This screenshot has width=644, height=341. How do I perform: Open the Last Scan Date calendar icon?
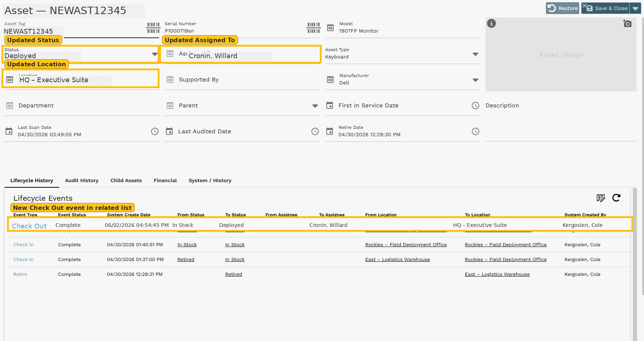(x=9, y=131)
